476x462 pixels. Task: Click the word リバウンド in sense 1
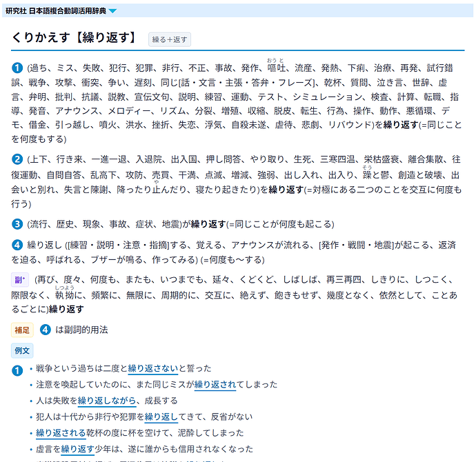[350, 125]
